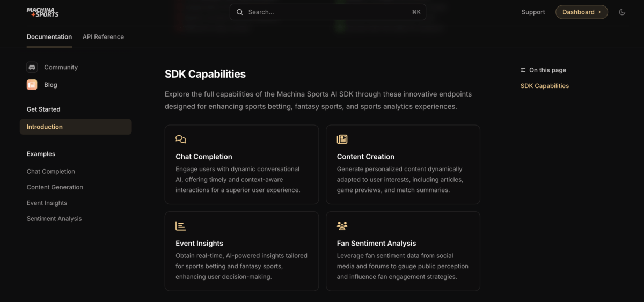The image size is (644, 302).
Task: Switch to the API Reference tab
Action: (x=103, y=37)
